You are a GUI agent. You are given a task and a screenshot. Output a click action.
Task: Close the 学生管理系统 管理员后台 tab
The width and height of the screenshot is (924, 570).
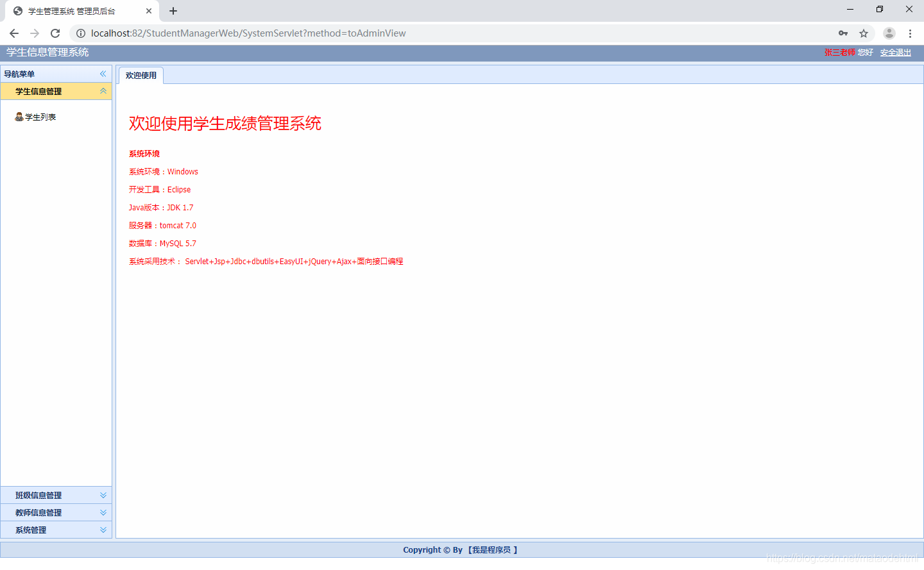click(x=149, y=11)
